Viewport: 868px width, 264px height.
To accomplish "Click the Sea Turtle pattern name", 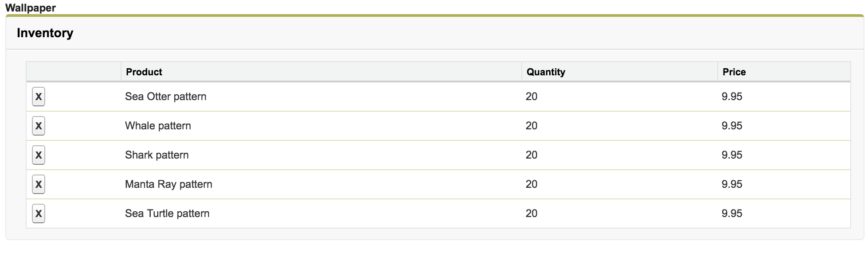I will 167,214.
